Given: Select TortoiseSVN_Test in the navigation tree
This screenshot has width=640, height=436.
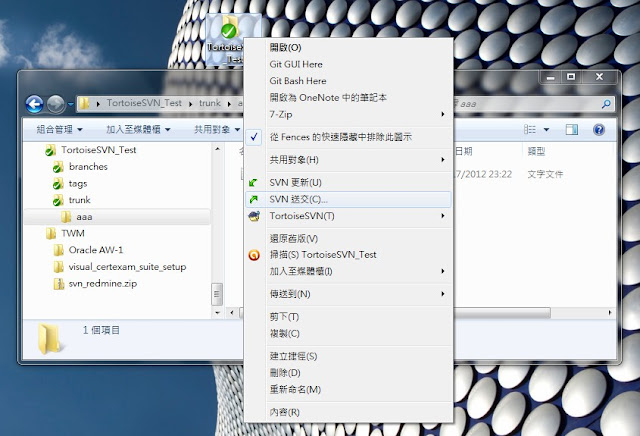Looking at the screenshot, I should pyautogui.click(x=99, y=150).
